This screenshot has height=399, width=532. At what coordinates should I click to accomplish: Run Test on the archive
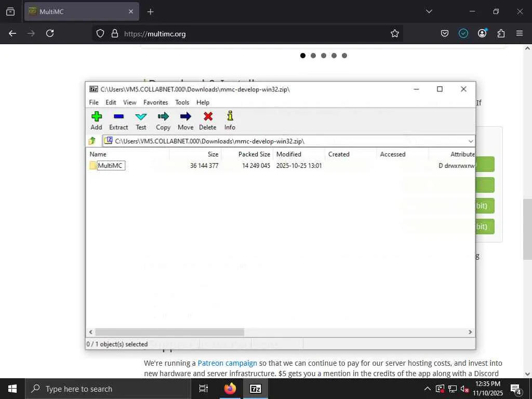point(141,121)
